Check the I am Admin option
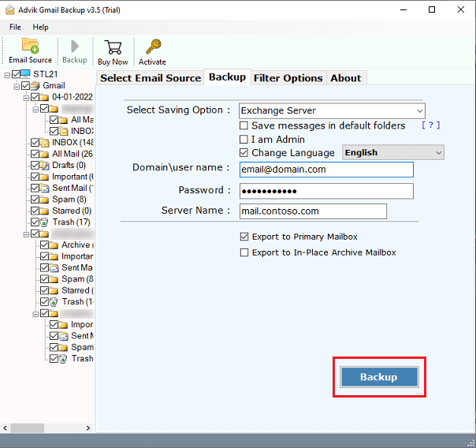This screenshot has height=448, width=476. 244,140
